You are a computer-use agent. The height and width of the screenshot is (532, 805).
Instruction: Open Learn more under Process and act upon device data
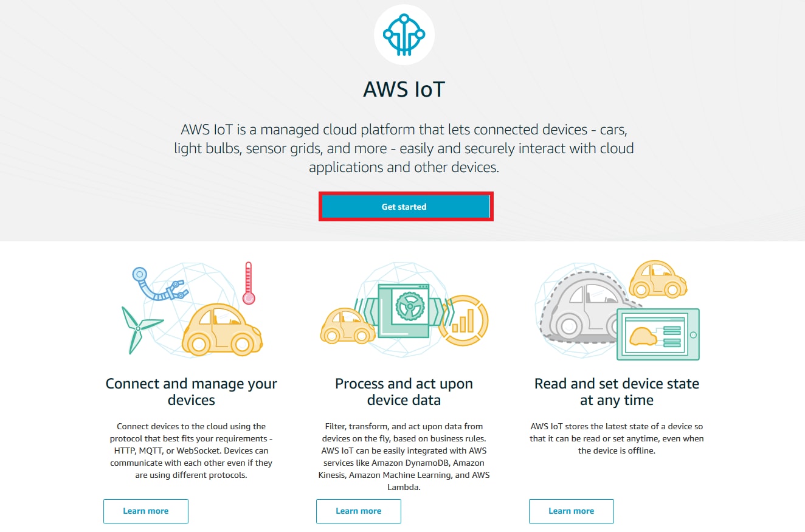359,511
